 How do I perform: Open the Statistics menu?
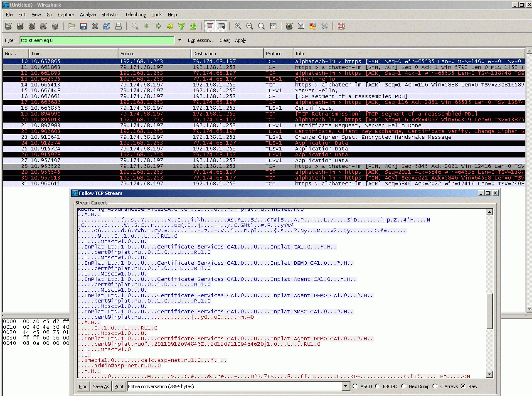[110, 15]
